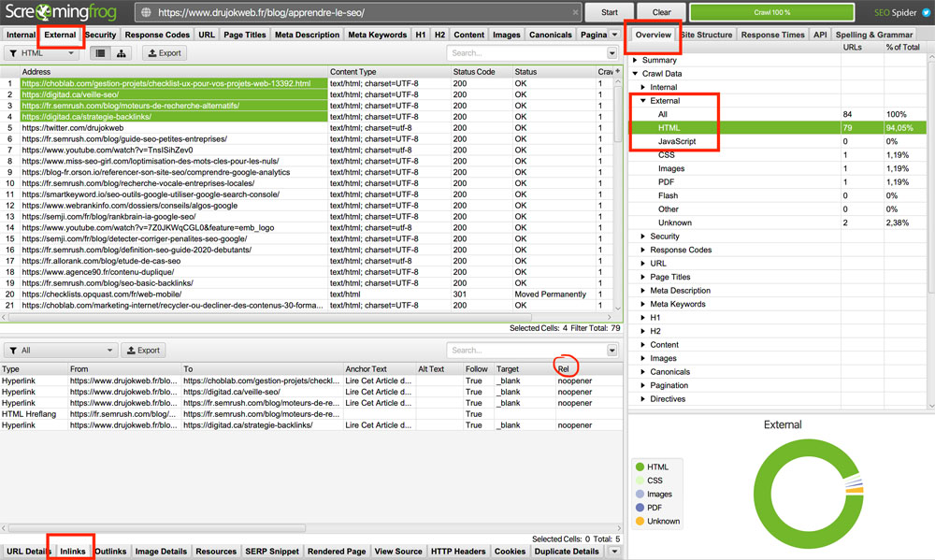Select CSS row in overview

[x=778, y=155]
